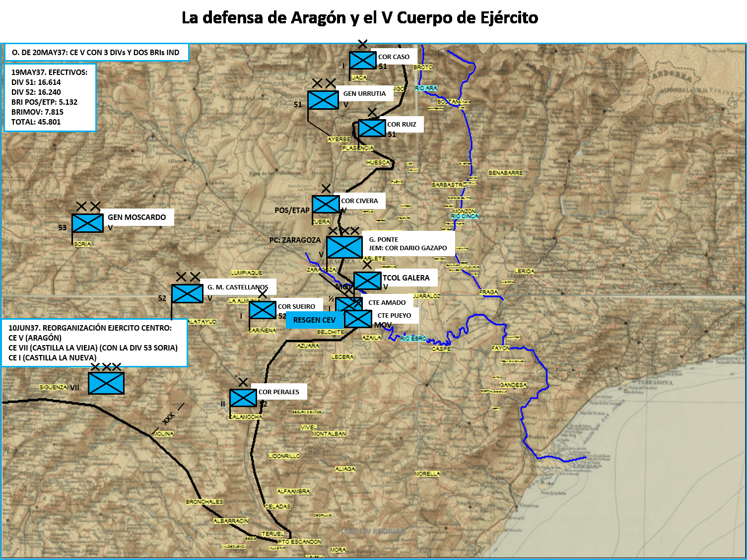Click the 'POS/ETAP' label
Image resolution: width=747 pixels, height=560 pixels.
[x=292, y=210]
